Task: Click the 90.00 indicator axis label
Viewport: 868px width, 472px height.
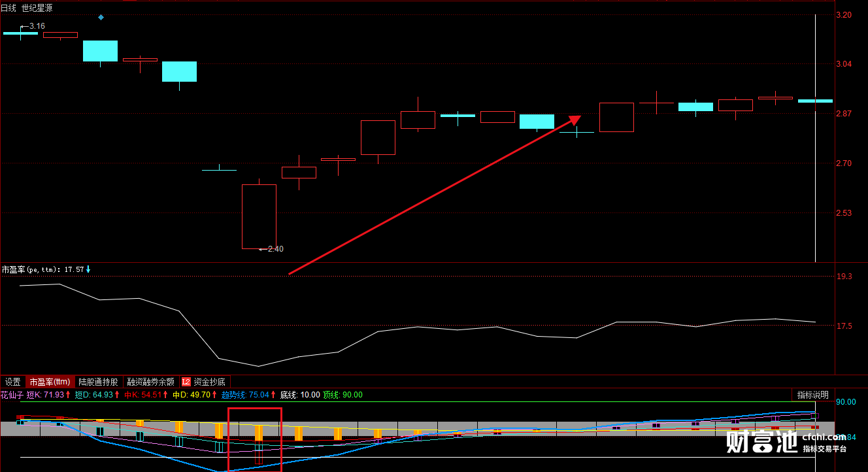Action: (x=846, y=402)
